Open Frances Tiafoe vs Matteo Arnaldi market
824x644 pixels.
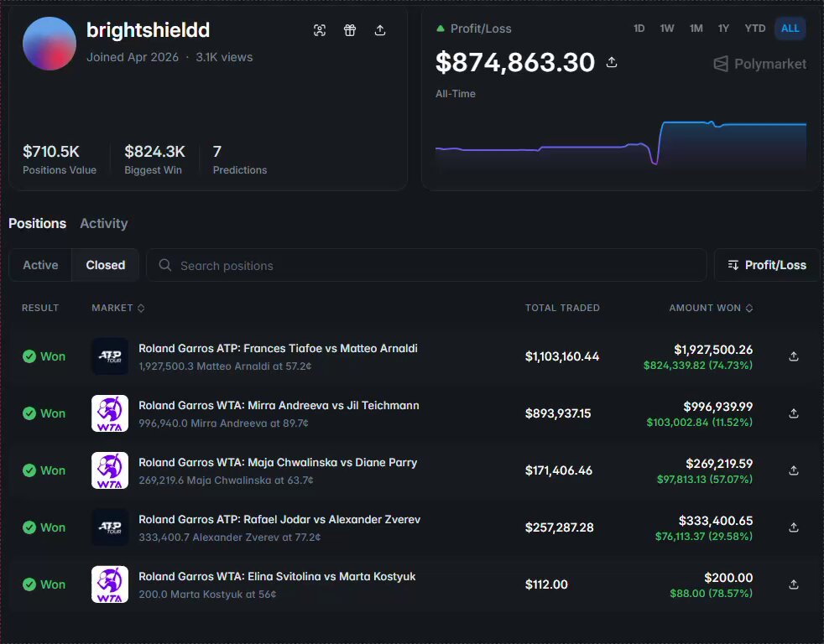[x=278, y=348]
